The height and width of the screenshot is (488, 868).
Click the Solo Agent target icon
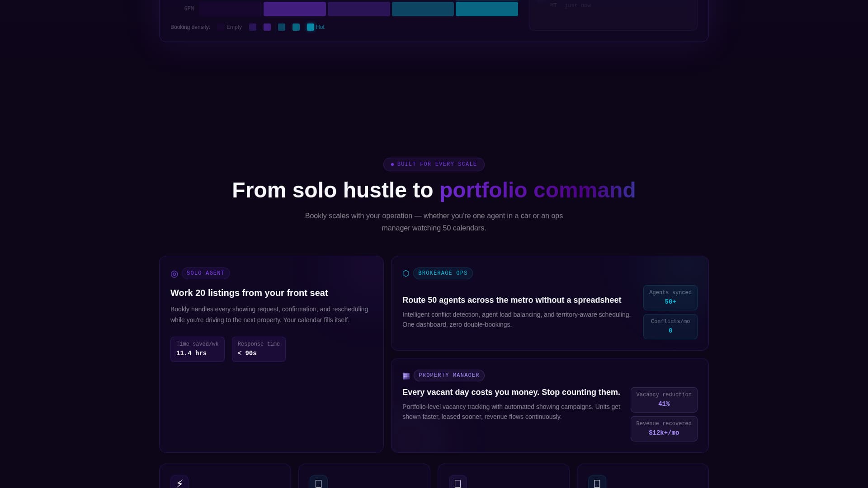(174, 274)
